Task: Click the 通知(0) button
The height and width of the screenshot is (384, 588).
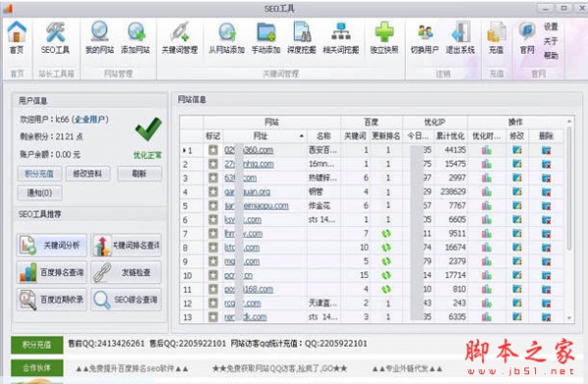Action: coord(39,193)
